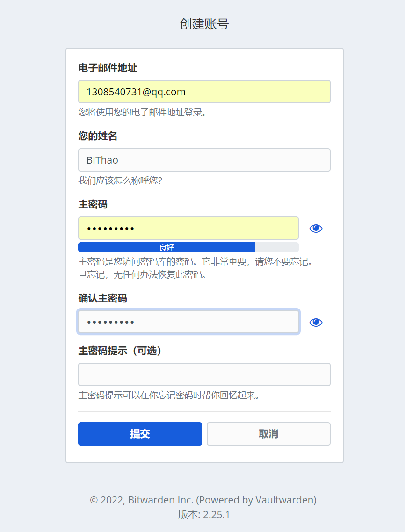The image size is (405, 532).
Task: Select the 主密码 password input
Action: (x=188, y=228)
